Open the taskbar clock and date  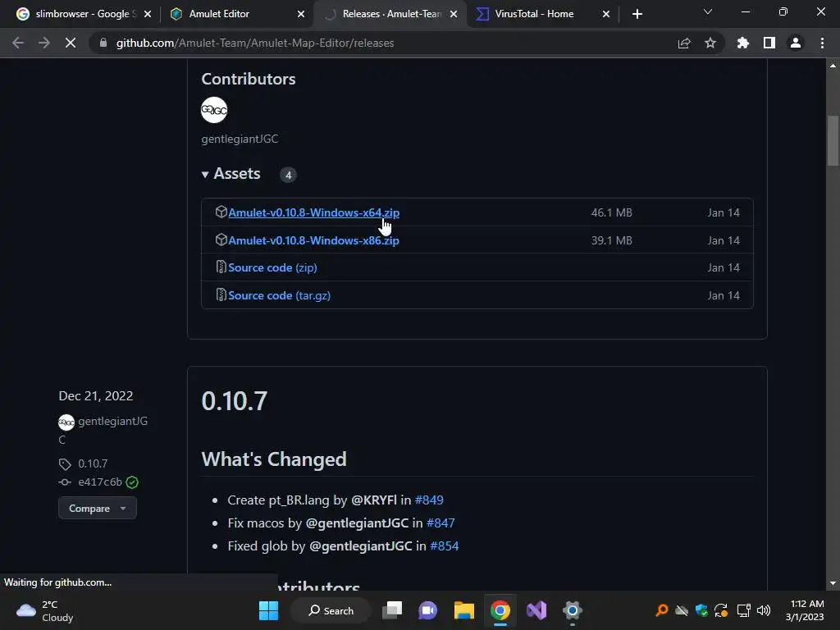coord(805,610)
